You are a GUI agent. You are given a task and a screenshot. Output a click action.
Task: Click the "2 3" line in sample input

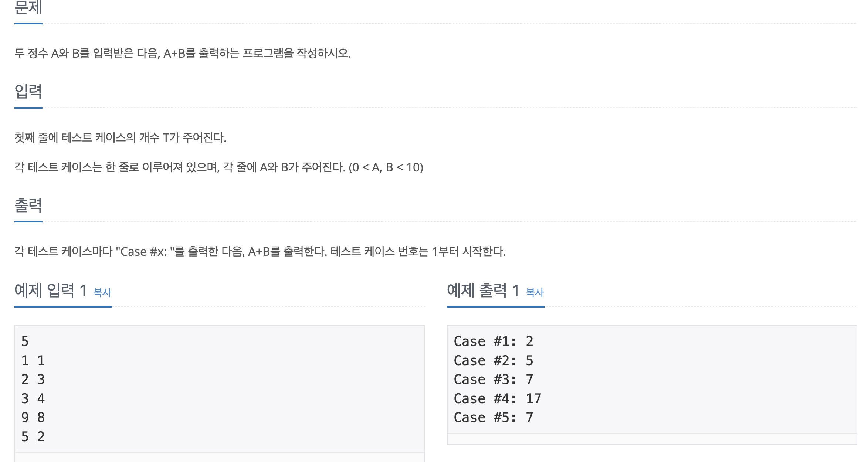coord(33,380)
